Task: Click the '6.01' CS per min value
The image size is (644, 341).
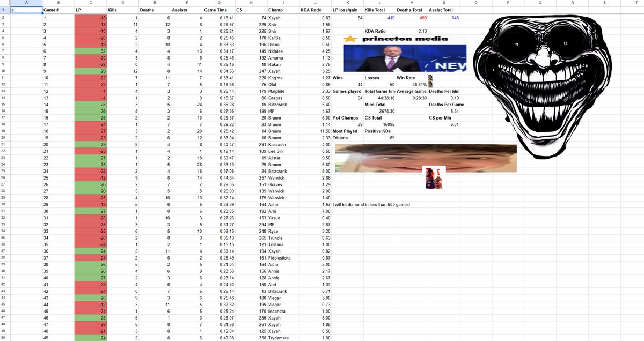Action: [444, 124]
